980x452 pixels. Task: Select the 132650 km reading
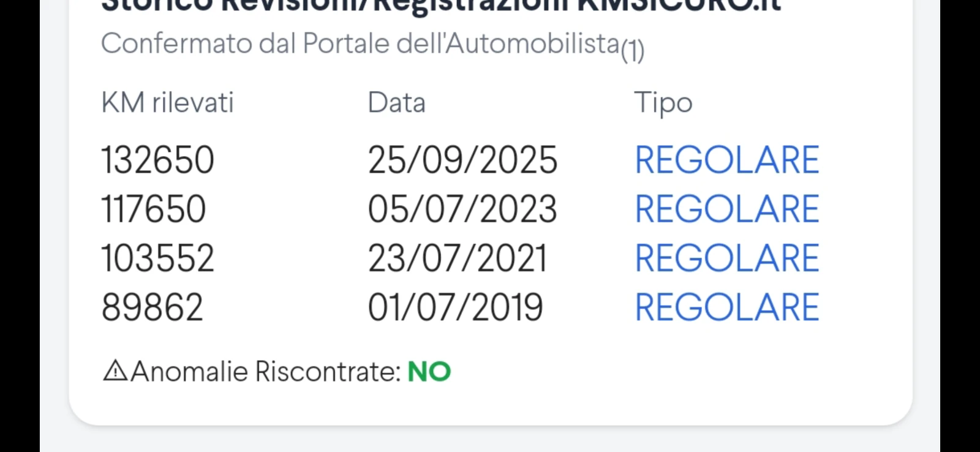coord(157,160)
